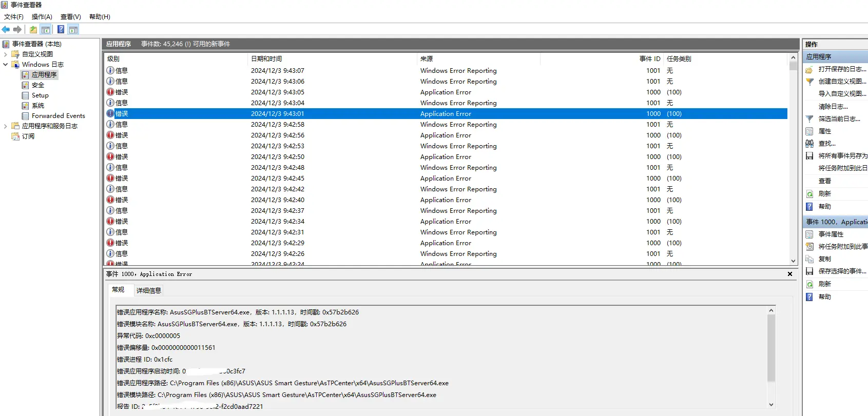The height and width of the screenshot is (416, 868).
Task: Click the 复制 icon in the actions pane
Action: point(809,259)
